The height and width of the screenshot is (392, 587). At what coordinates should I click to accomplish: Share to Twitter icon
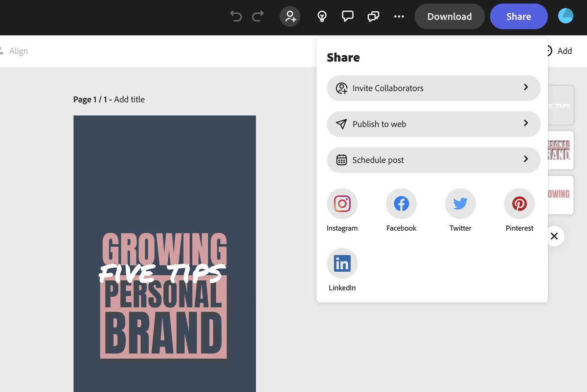pos(460,203)
